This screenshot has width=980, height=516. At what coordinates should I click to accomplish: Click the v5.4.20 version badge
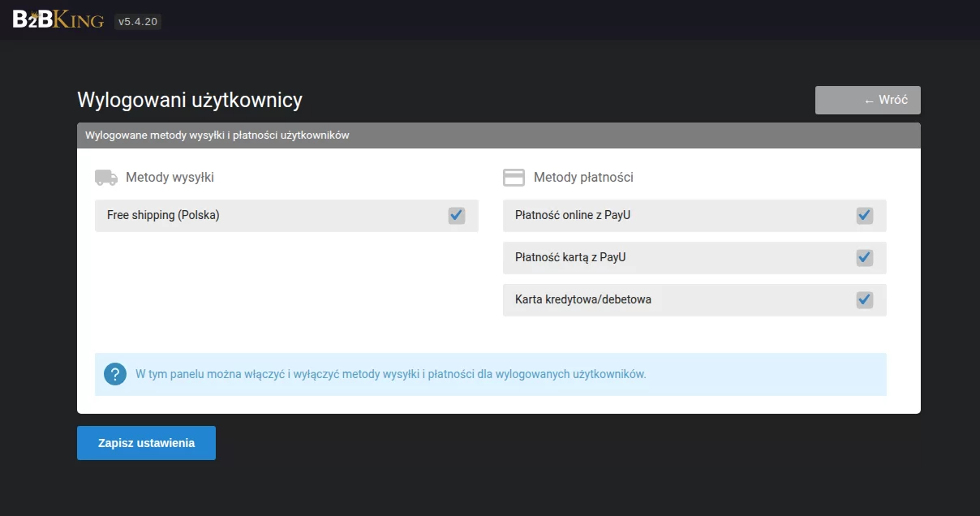pyautogui.click(x=138, y=22)
